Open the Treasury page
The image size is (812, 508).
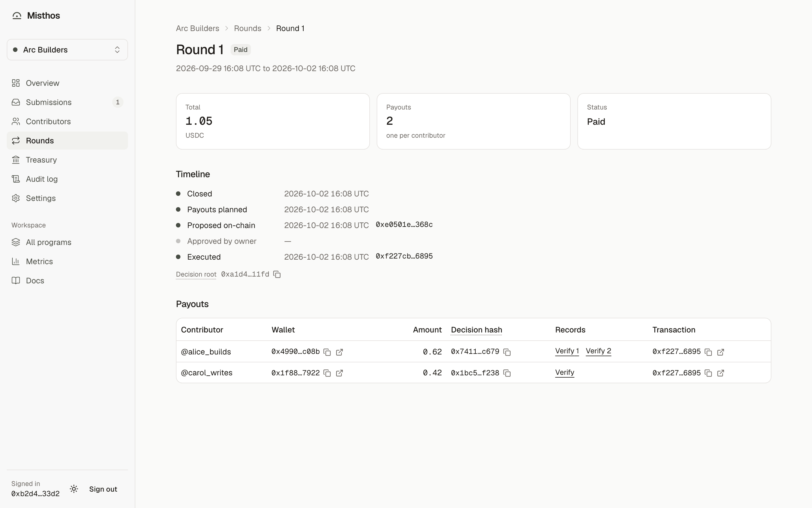pos(67,159)
